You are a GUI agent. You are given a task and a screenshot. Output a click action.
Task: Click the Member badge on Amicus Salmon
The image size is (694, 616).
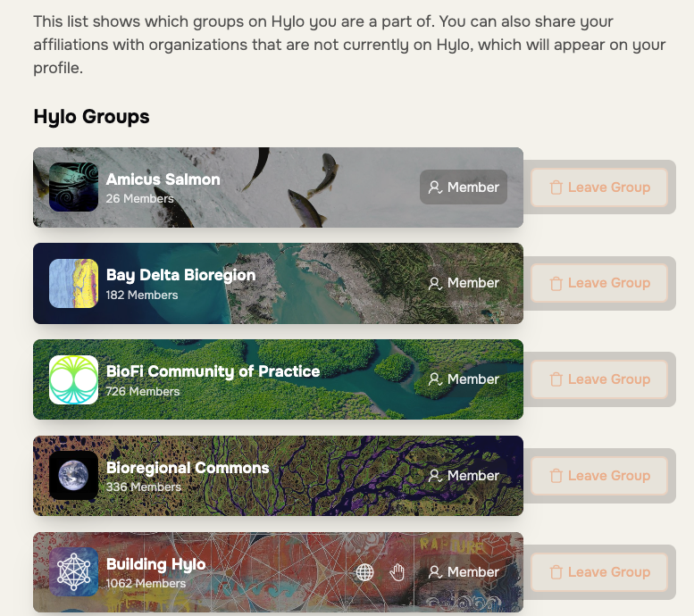[464, 187]
